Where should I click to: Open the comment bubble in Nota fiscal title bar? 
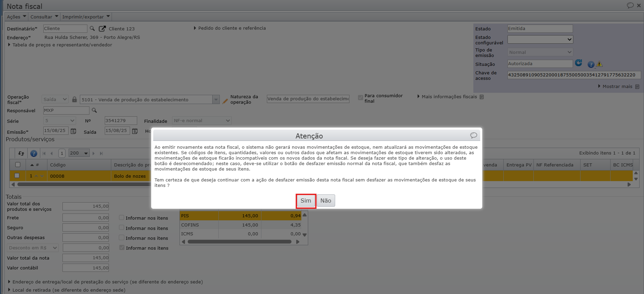[x=630, y=5]
